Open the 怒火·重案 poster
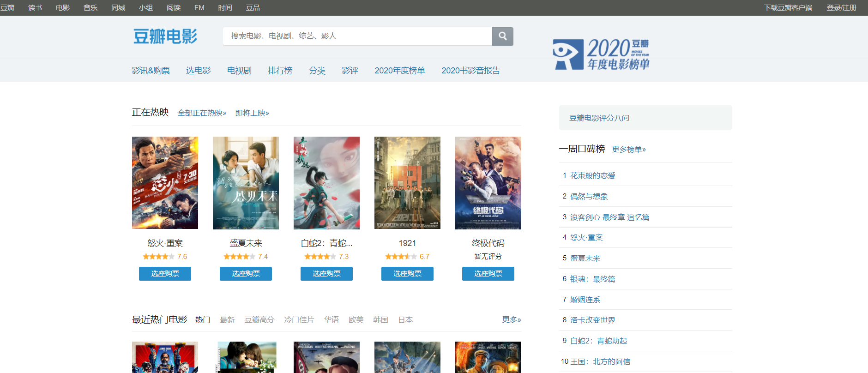The image size is (868, 373). (165, 183)
